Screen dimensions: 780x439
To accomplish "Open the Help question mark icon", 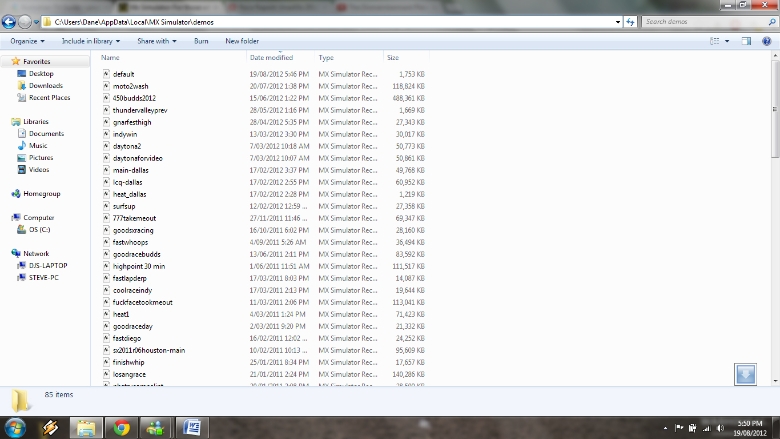I will pyautogui.click(x=766, y=41).
